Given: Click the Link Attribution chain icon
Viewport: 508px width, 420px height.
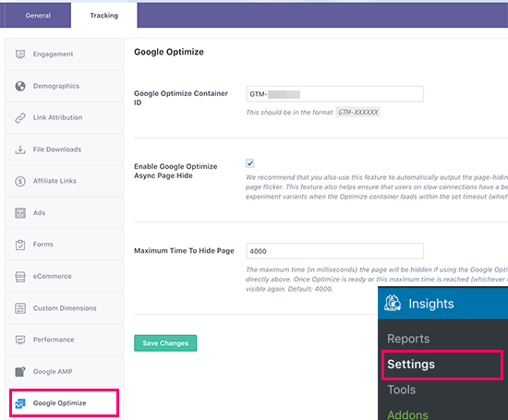Looking at the screenshot, I should pyautogui.click(x=20, y=117).
